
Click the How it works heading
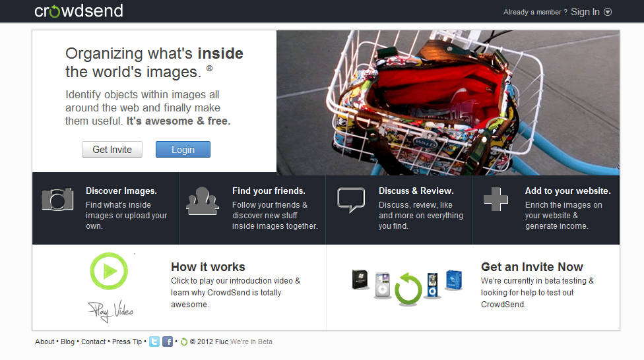tap(208, 267)
